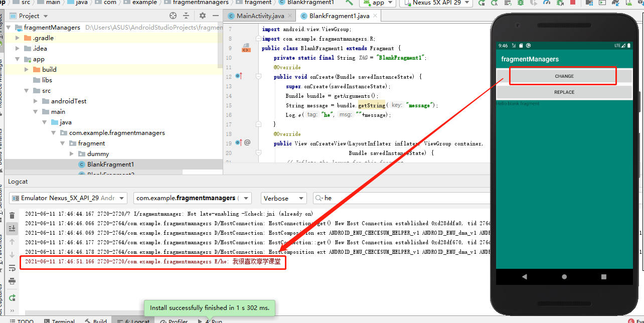Click the Logcat search field containing "he"
This screenshot has width=644, height=323.
point(401,198)
